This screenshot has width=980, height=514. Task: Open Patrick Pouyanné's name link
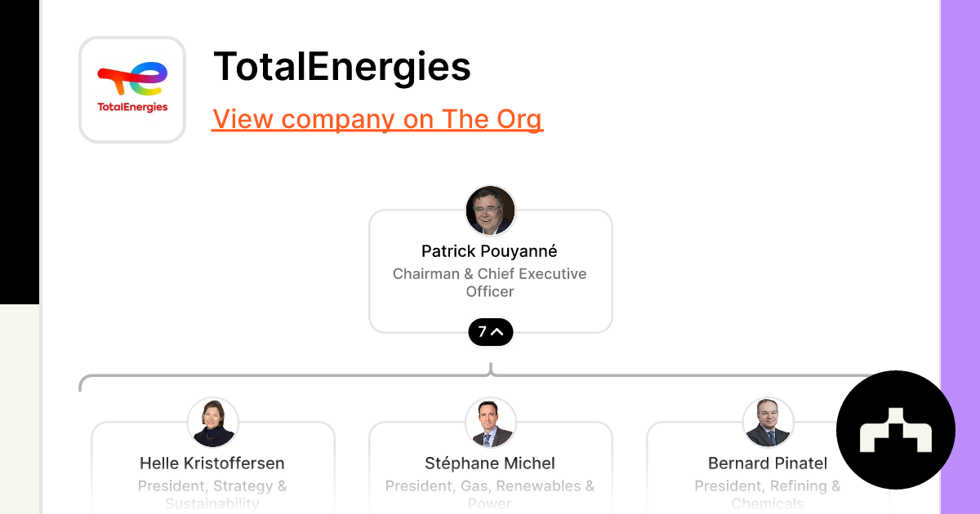pos(490,251)
